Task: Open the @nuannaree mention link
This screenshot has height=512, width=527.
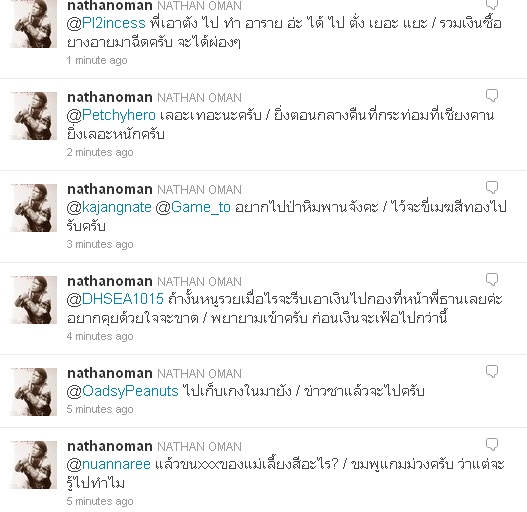Action: [x=109, y=464]
